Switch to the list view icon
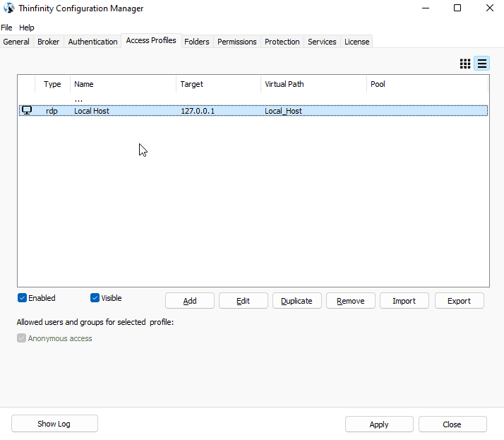This screenshot has width=504, height=440. click(482, 64)
